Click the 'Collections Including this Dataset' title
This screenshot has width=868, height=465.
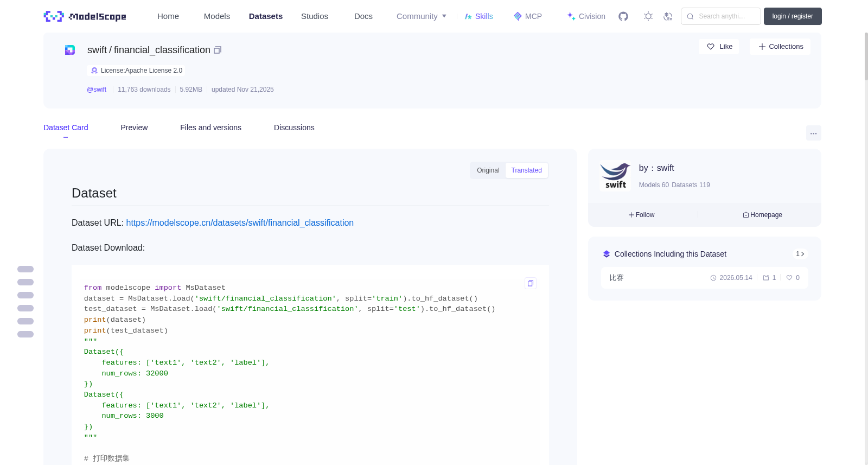coord(671,254)
